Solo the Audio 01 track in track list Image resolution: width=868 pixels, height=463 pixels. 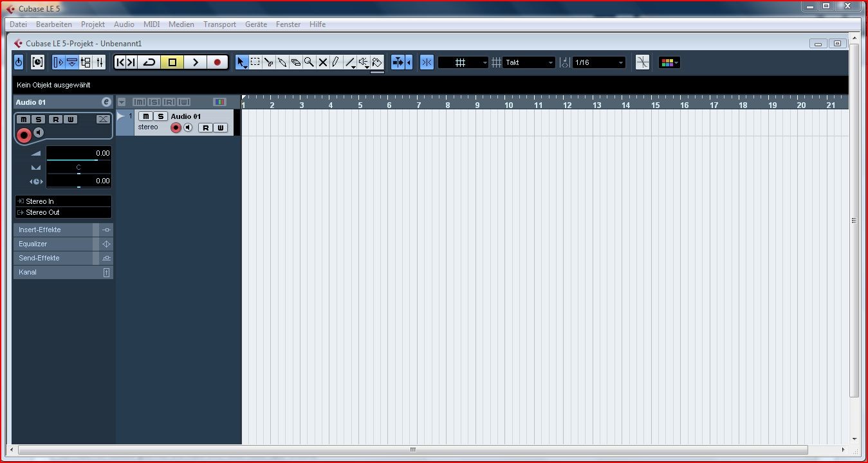pos(161,116)
